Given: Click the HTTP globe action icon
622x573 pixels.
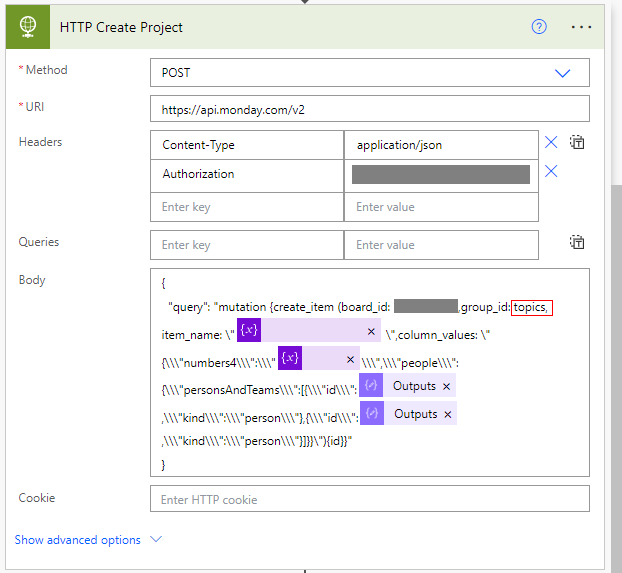Looking at the screenshot, I should [28, 27].
